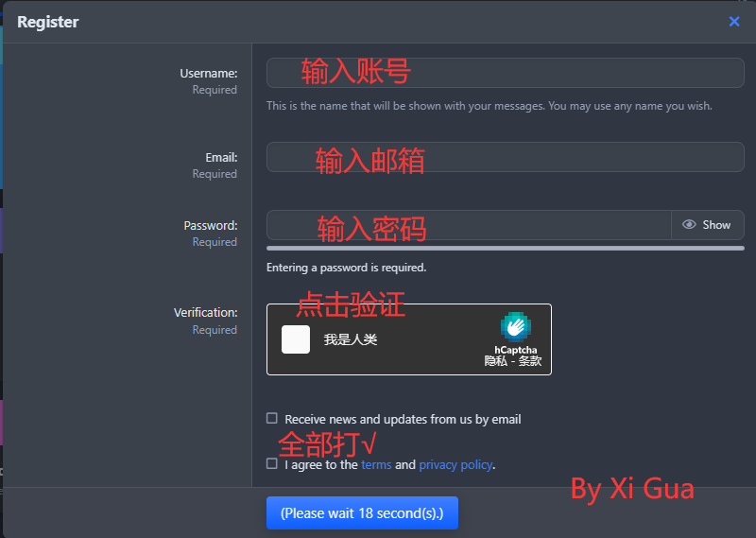Toggle password visibility with the Show eye button
This screenshot has height=538, width=756.
tap(707, 225)
